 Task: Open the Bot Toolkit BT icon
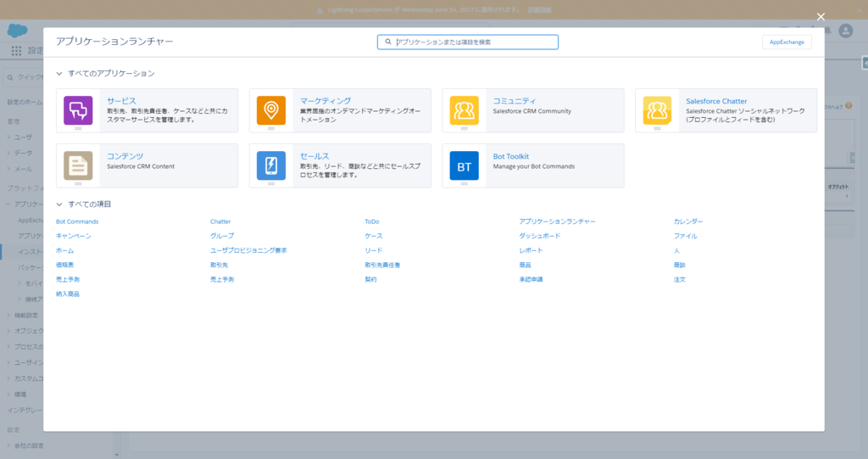(x=465, y=165)
